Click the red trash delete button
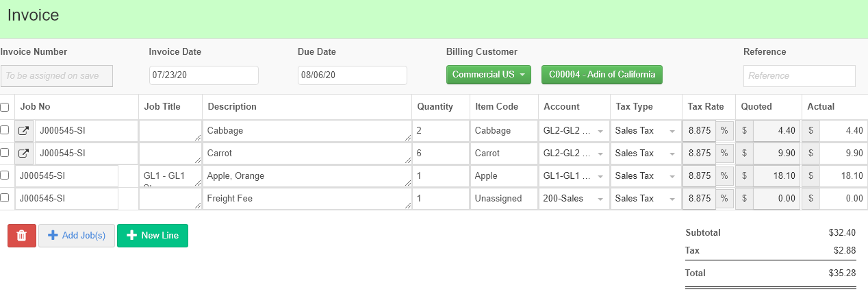 pyautogui.click(x=21, y=236)
